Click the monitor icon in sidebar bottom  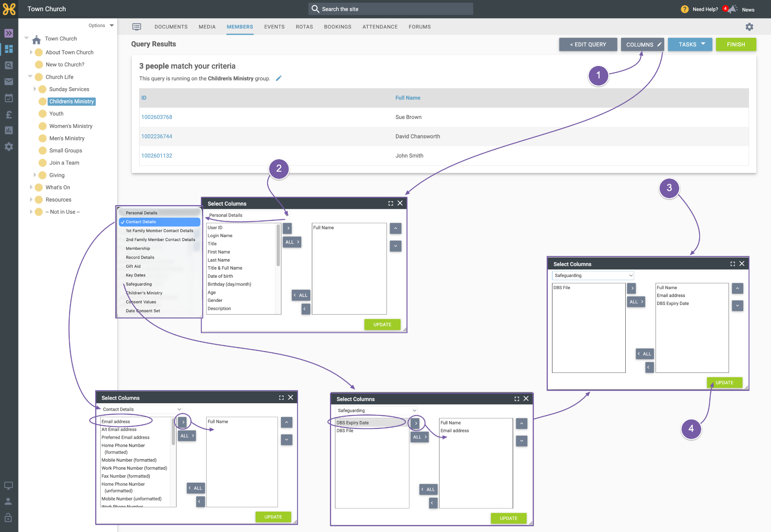tap(8, 485)
